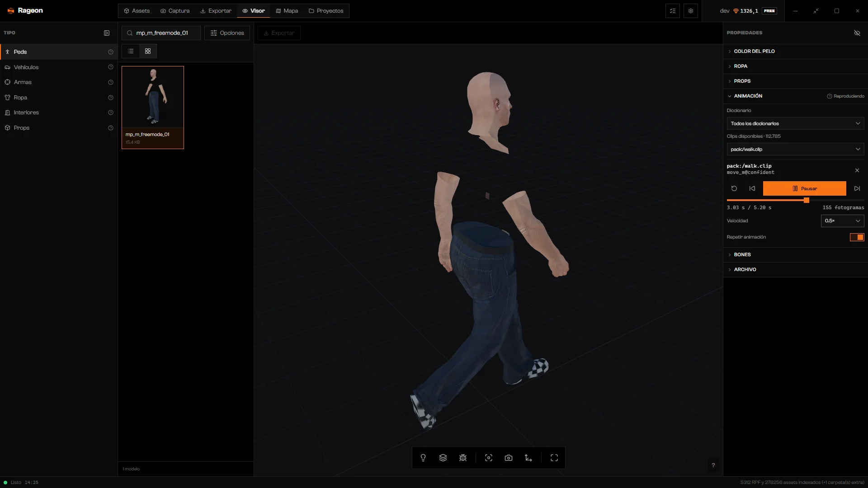The image size is (868, 488).
Task: Collapse the Tipo sidebar panel
Action: (x=107, y=33)
